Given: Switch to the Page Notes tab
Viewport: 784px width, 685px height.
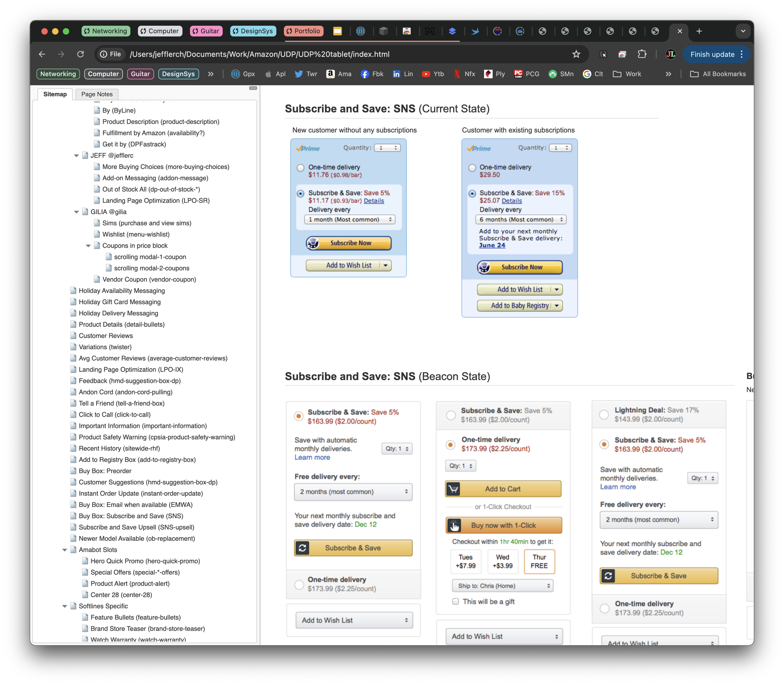Looking at the screenshot, I should [x=97, y=94].
